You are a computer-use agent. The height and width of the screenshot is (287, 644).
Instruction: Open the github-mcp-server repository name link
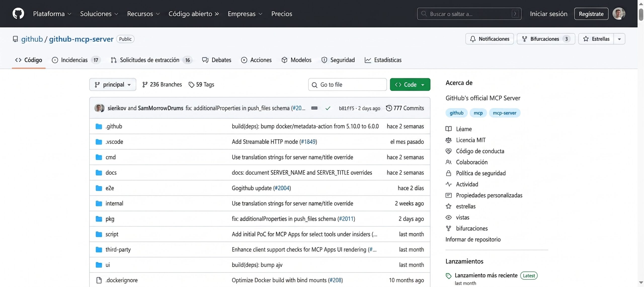81,39
